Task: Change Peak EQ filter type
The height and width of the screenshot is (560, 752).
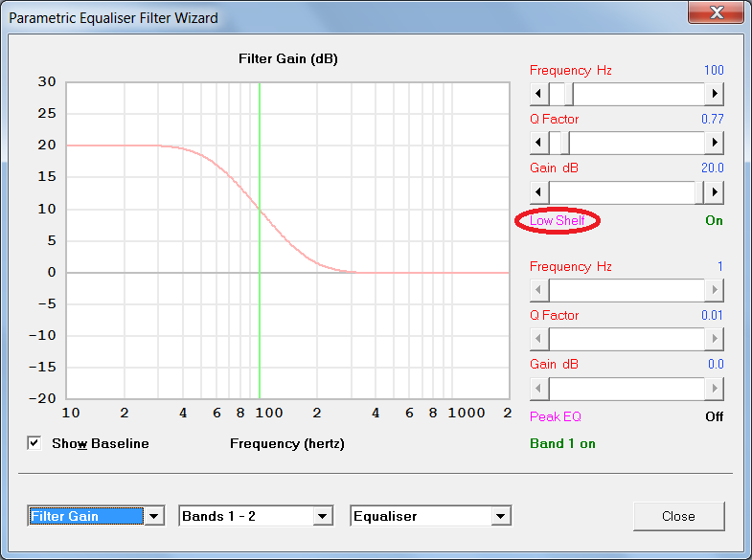Action: coord(556,416)
